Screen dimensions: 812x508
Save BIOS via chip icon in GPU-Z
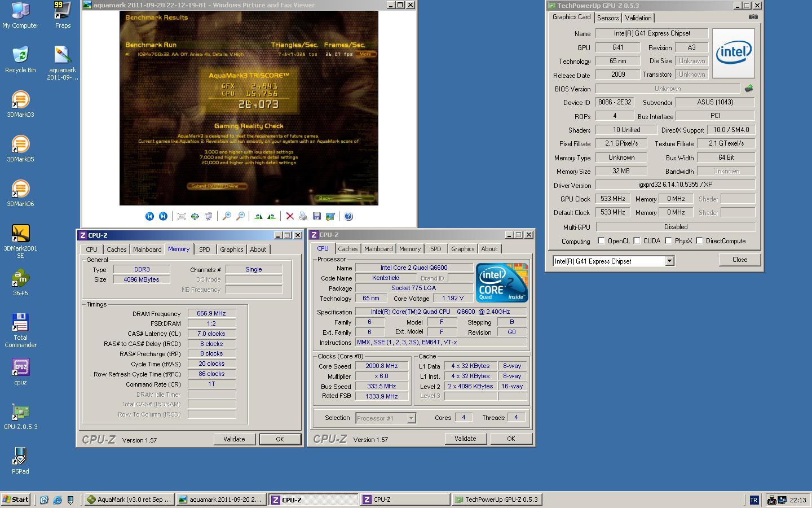[749, 89]
